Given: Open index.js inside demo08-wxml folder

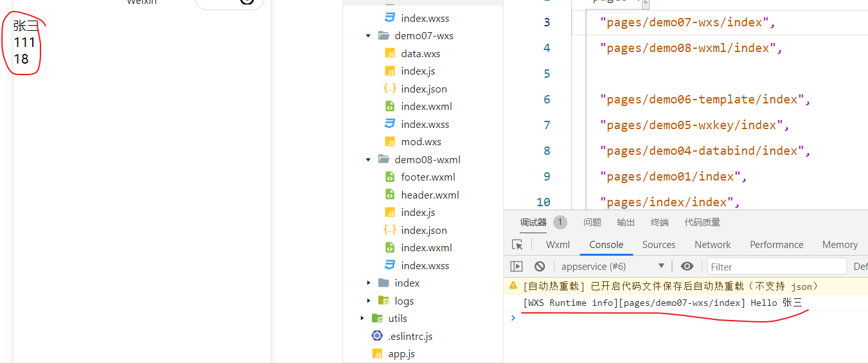Looking at the screenshot, I should [418, 213].
